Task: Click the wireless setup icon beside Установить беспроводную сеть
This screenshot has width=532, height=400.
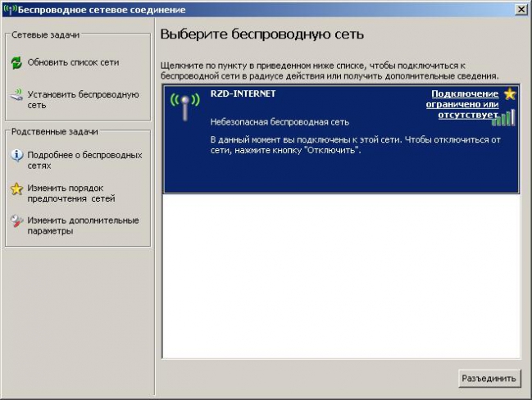Action: click(x=16, y=94)
